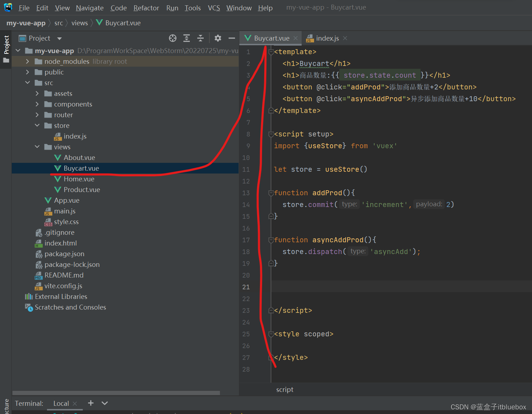Fold the addProd function at line 13

pyautogui.click(x=271, y=193)
